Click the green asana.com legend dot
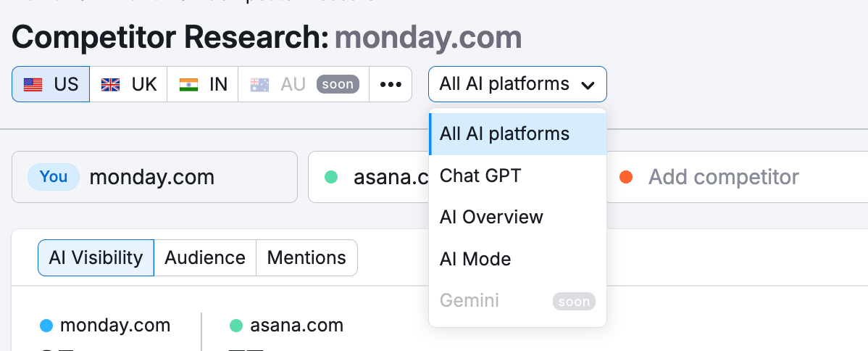Image resolution: width=868 pixels, height=351 pixels. pyautogui.click(x=236, y=326)
